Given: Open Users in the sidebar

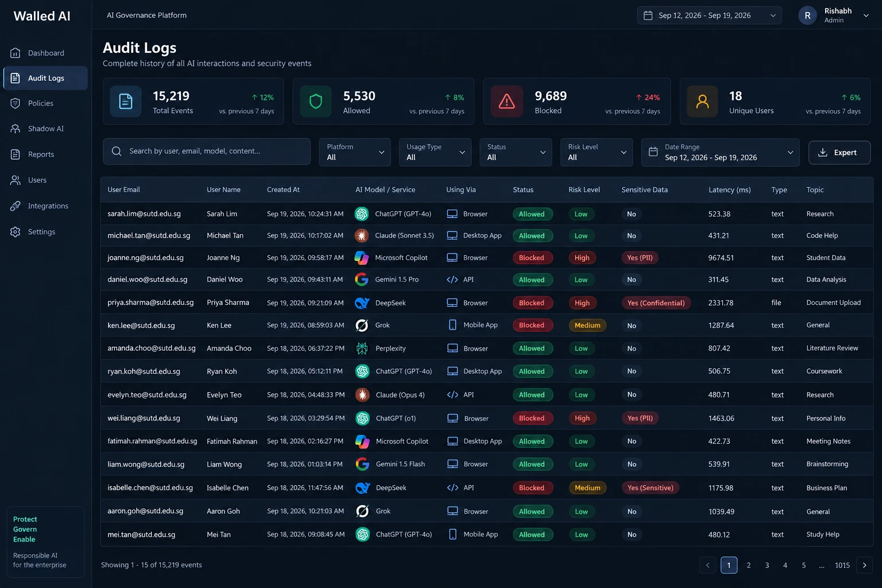Looking at the screenshot, I should (45, 180).
